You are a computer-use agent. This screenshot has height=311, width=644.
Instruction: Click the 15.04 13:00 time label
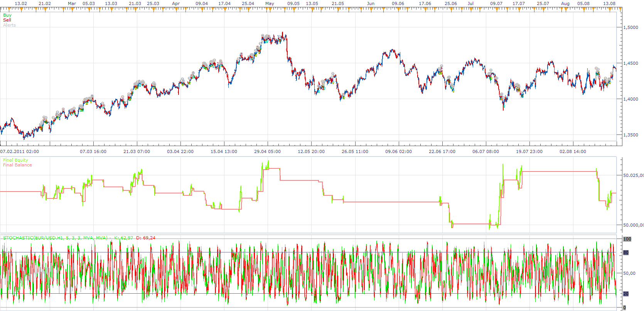(x=224, y=151)
